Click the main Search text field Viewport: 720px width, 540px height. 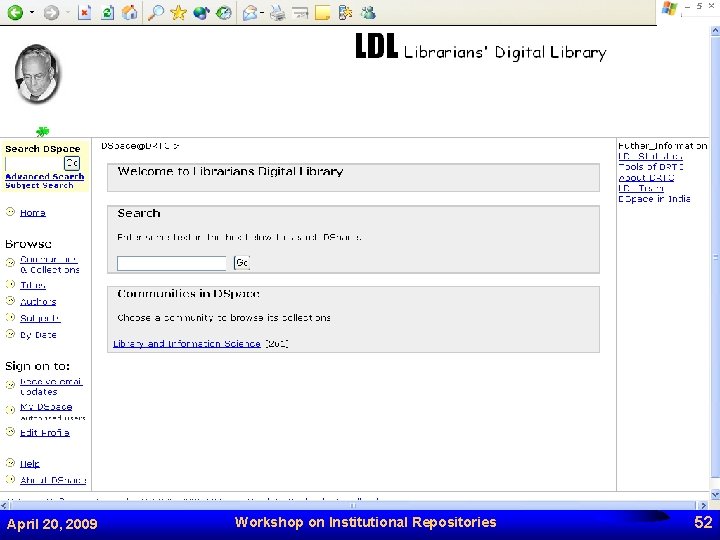tap(172, 263)
